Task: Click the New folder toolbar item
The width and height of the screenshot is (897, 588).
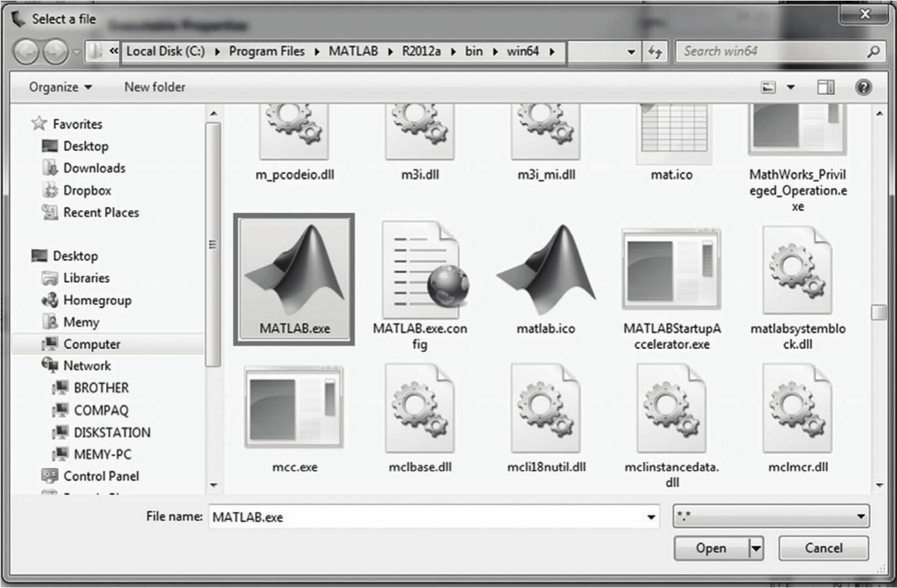Action: [154, 87]
